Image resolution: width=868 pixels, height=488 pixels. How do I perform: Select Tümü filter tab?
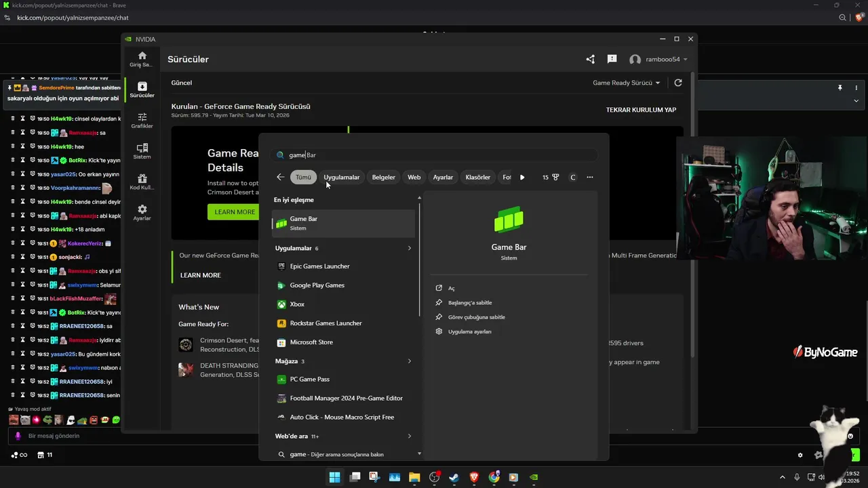[x=303, y=178]
